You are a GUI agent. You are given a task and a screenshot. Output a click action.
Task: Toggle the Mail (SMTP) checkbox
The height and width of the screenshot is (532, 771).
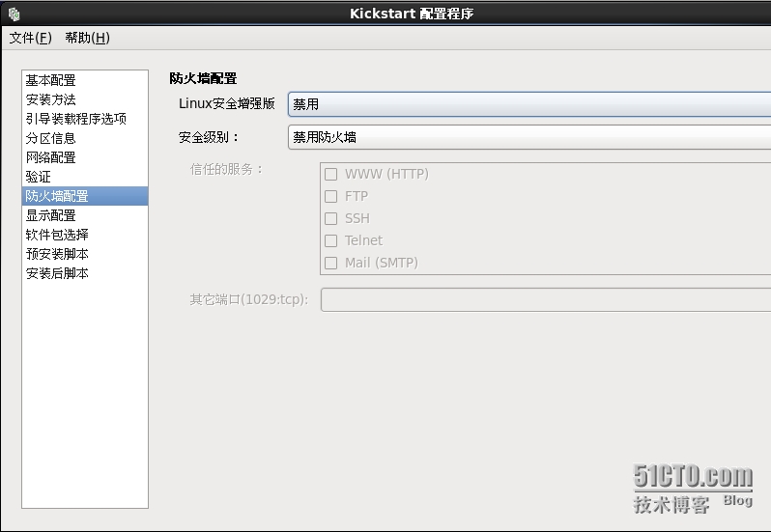tap(331, 263)
